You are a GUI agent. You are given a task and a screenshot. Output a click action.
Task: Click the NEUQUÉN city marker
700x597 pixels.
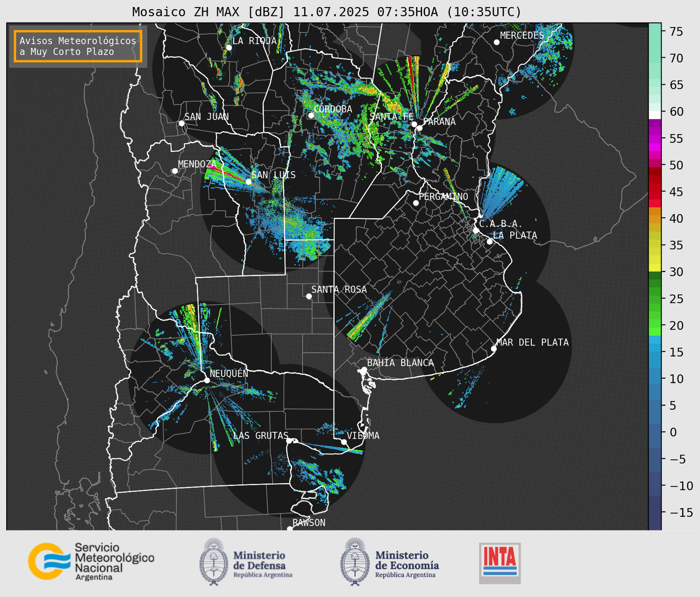tap(207, 380)
